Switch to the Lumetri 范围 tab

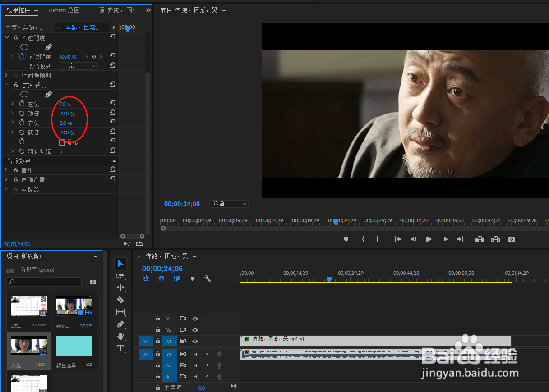(64, 10)
